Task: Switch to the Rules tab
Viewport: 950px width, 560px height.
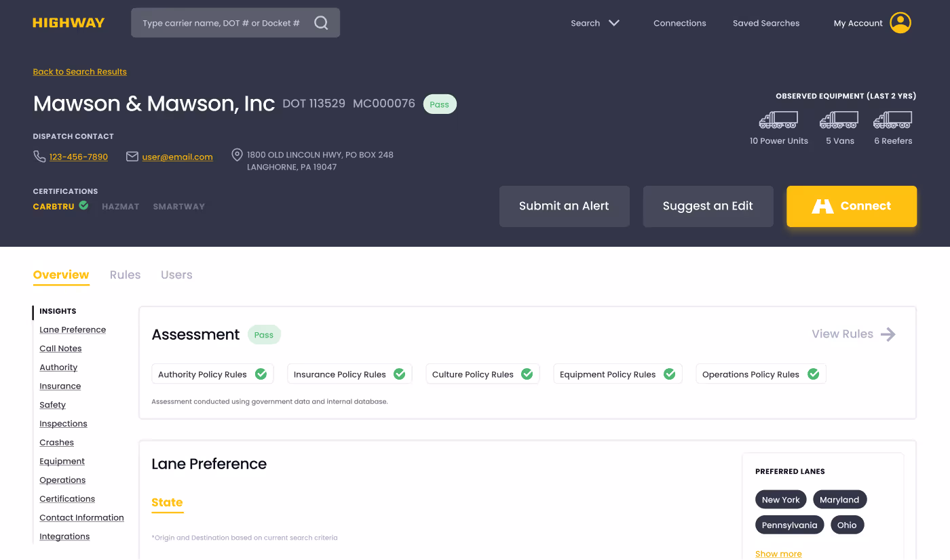Action: click(x=126, y=275)
